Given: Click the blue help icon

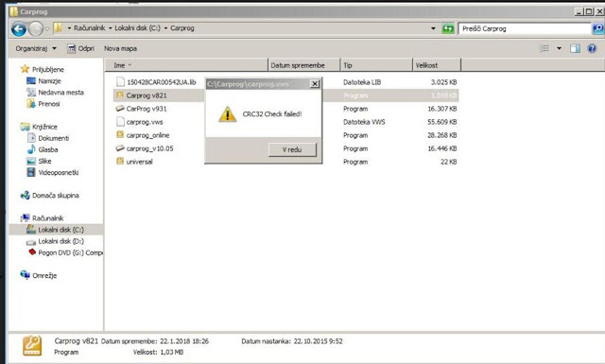Looking at the screenshot, I should [x=592, y=48].
